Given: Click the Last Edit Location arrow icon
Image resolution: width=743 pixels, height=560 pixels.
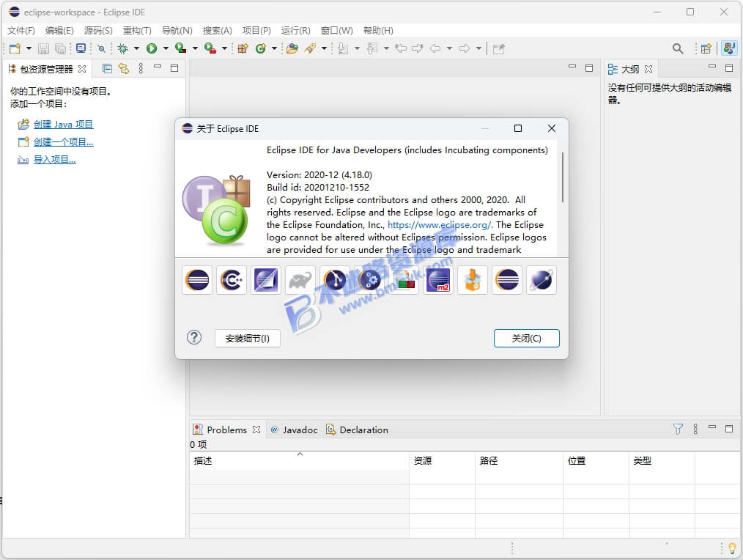Looking at the screenshot, I should click(401, 48).
